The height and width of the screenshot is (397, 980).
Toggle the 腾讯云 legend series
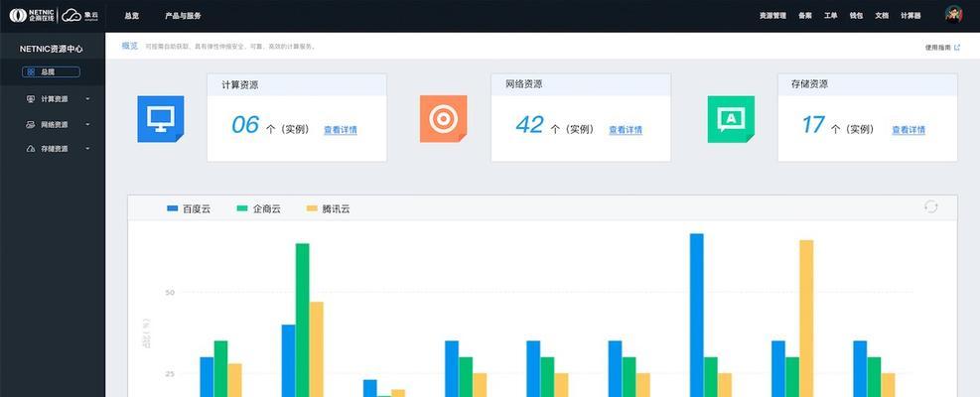(328, 208)
